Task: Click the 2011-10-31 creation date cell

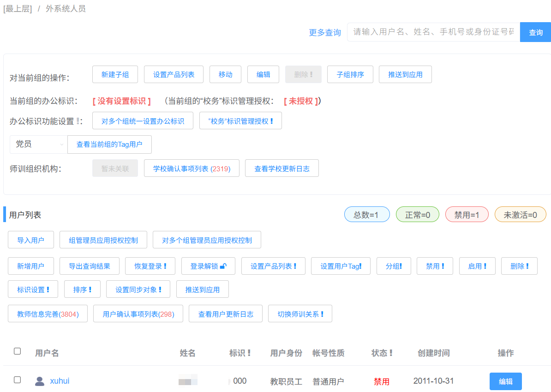Action: point(433,381)
